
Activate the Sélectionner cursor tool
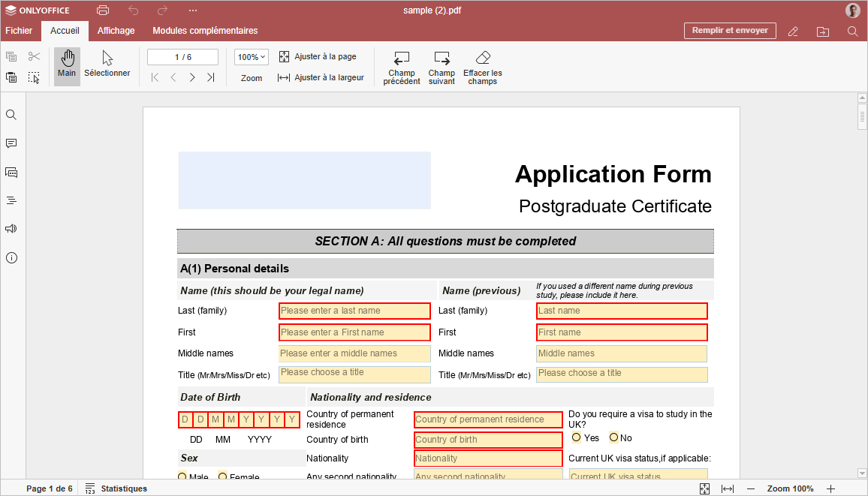point(107,65)
